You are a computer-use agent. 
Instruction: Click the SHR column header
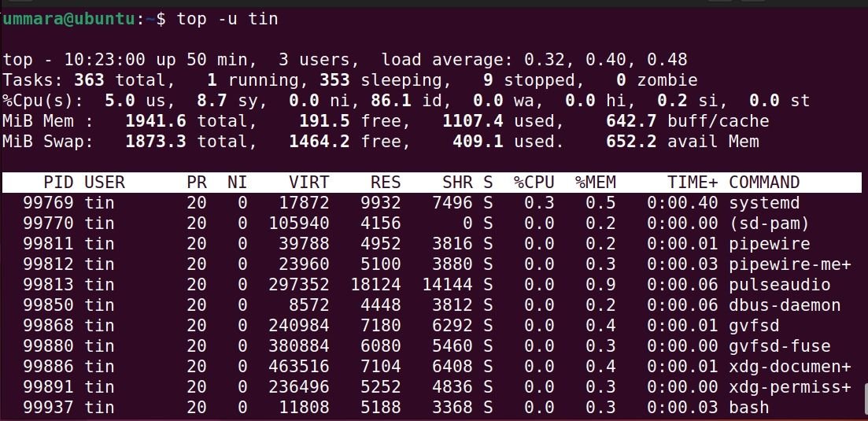point(457,183)
